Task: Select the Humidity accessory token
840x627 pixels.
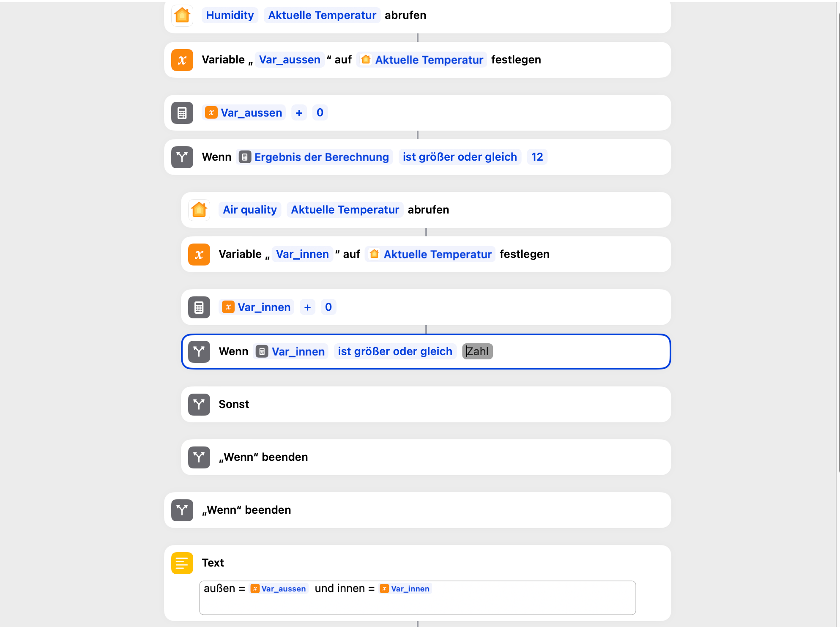Action: pos(230,15)
